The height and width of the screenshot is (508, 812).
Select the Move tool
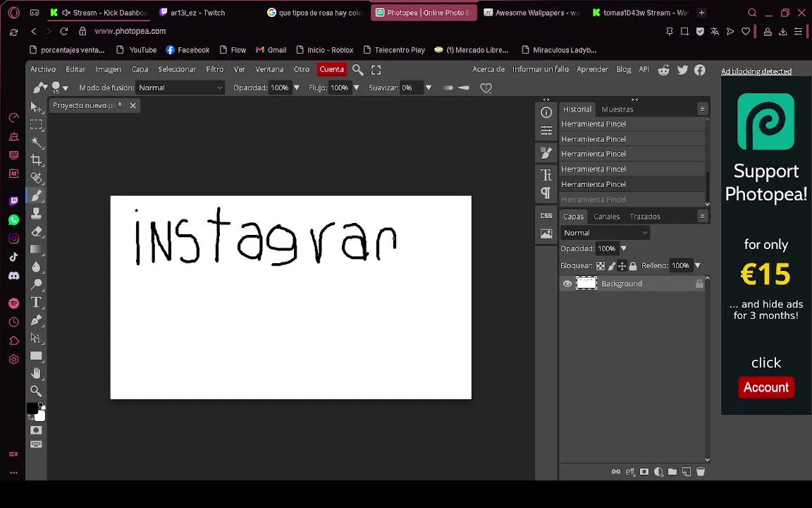[x=36, y=107]
